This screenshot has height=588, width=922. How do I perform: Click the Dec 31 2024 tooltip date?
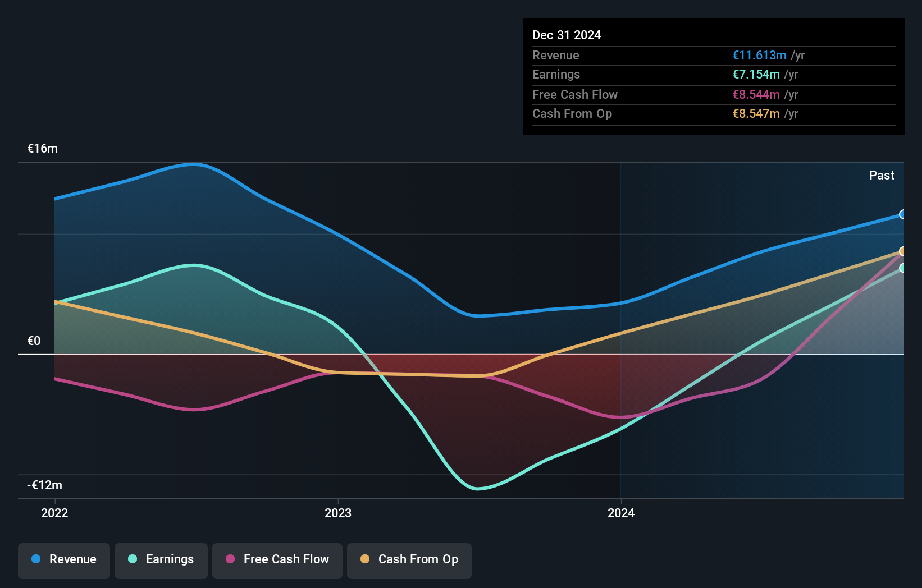(567, 35)
